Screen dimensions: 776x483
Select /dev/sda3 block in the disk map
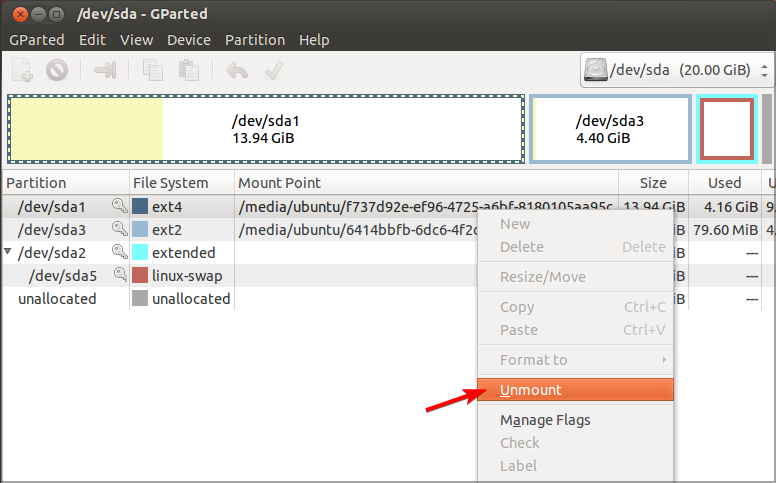click(x=610, y=129)
